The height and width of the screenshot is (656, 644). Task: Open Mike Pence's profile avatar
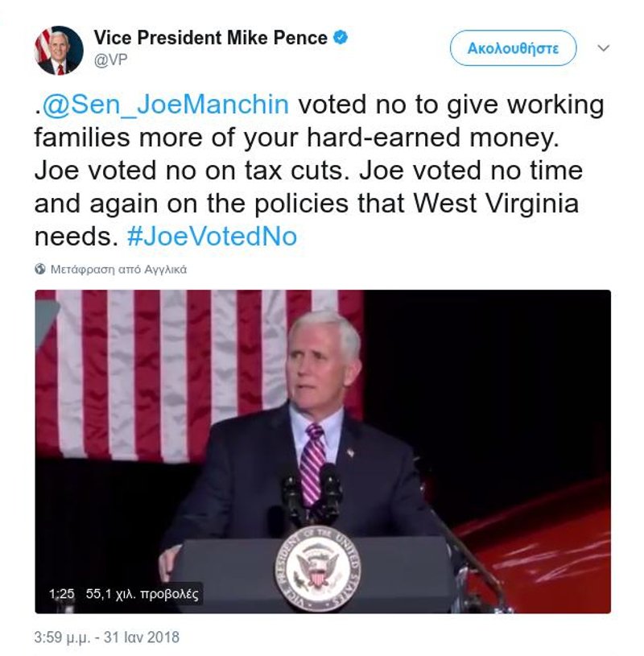[59, 50]
